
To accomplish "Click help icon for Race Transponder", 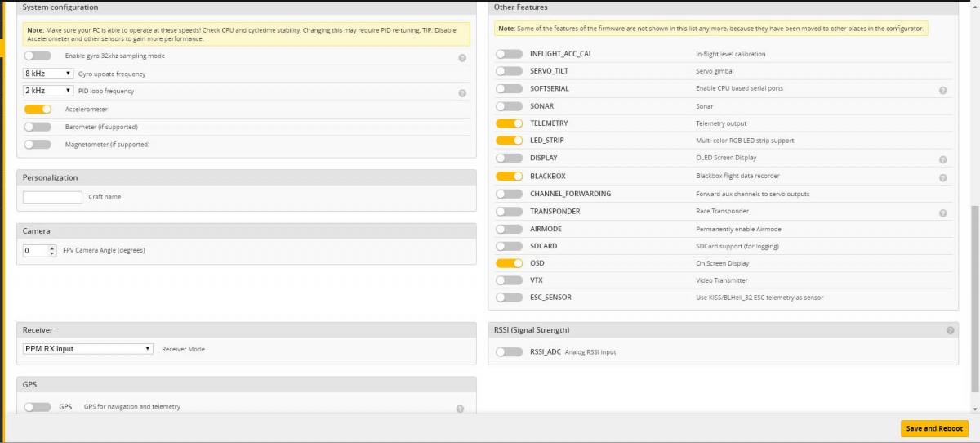I will click(x=942, y=213).
